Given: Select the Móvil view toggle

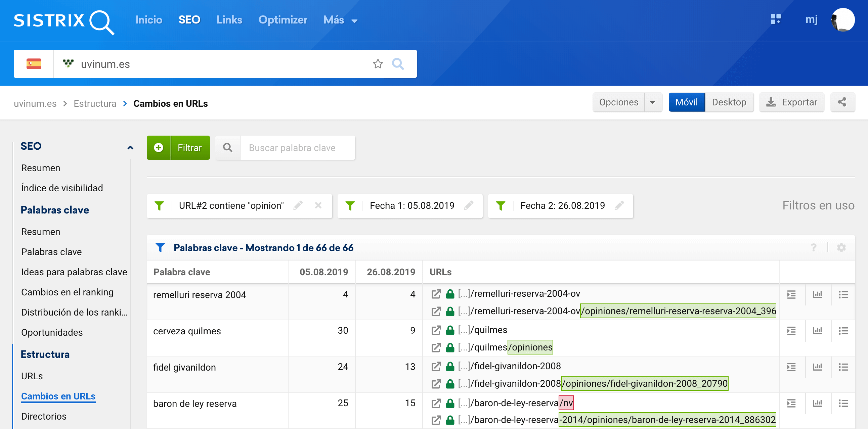Looking at the screenshot, I should click(x=686, y=102).
